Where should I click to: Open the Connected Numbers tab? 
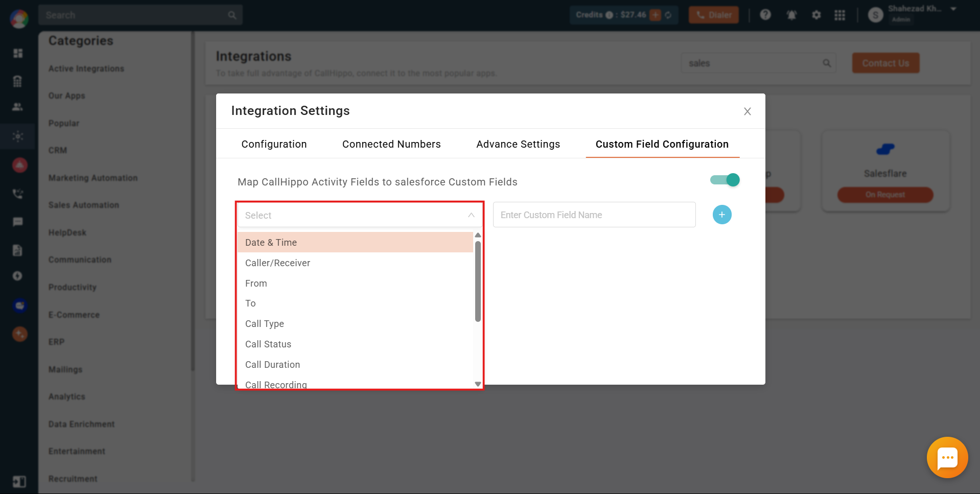[x=391, y=144]
